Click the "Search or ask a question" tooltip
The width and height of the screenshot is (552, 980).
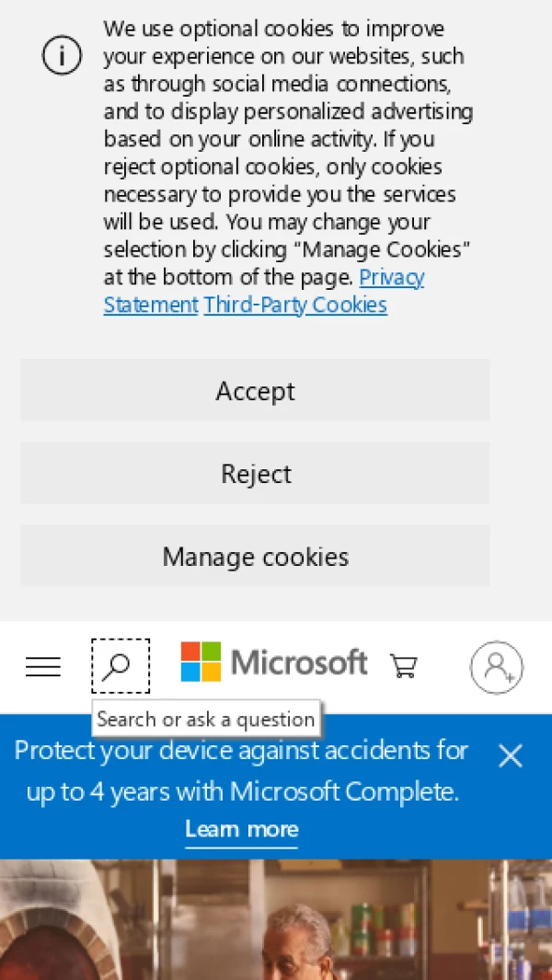(206, 719)
